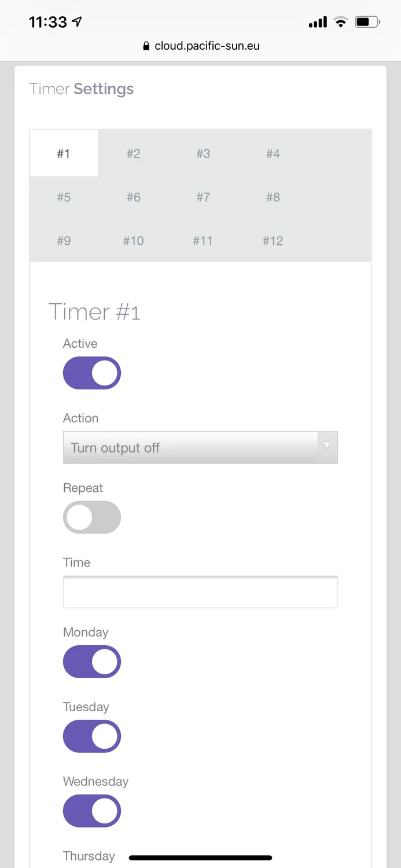Tap the cloud.pacific-sun.eu address bar
401x868 pixels.
(201, 46)
